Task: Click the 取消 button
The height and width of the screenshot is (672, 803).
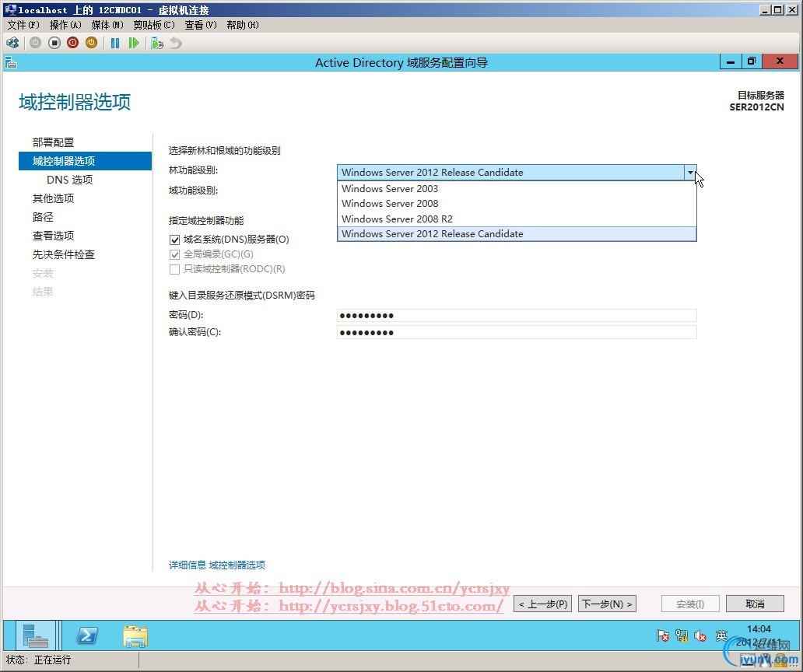Action: tap(755, 604)
